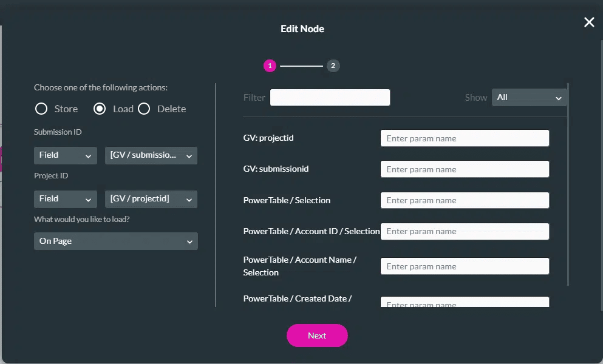Select the Load radio option

click(x=100, y=109)
